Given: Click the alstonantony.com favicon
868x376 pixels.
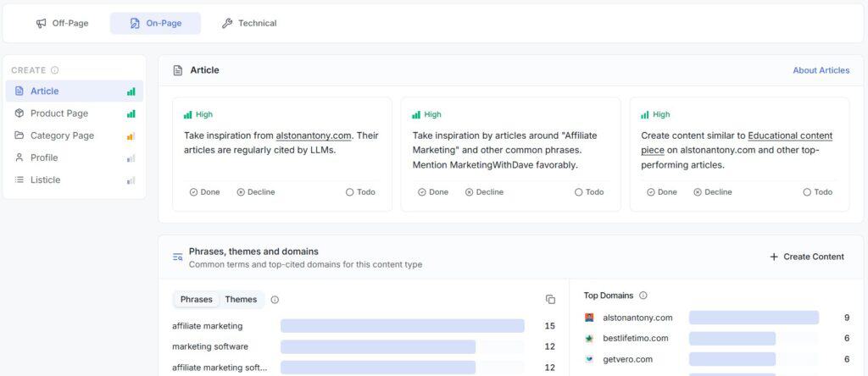Looking at the screenshot, I should [589, 318].
